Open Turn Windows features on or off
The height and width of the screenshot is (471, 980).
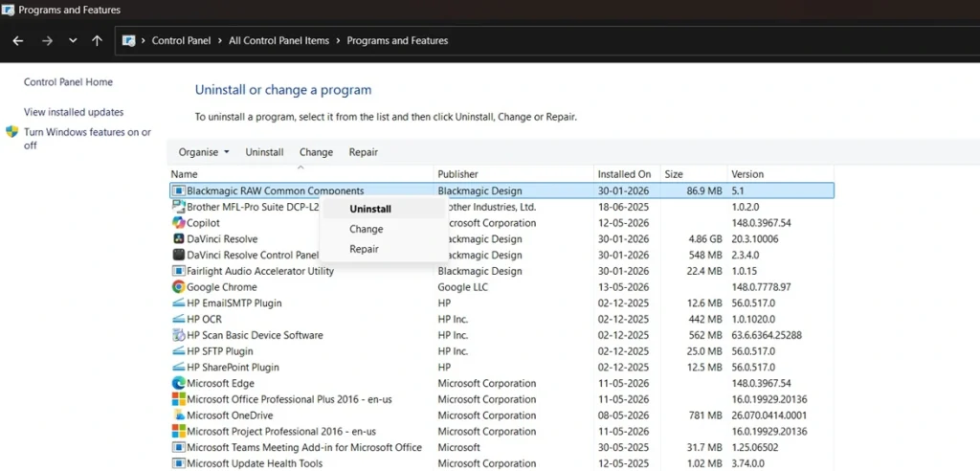[87, 139]
